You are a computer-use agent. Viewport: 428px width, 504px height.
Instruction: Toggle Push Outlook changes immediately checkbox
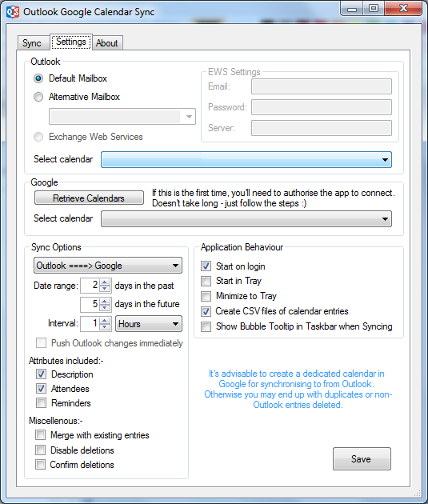click(x=41, y=343)
